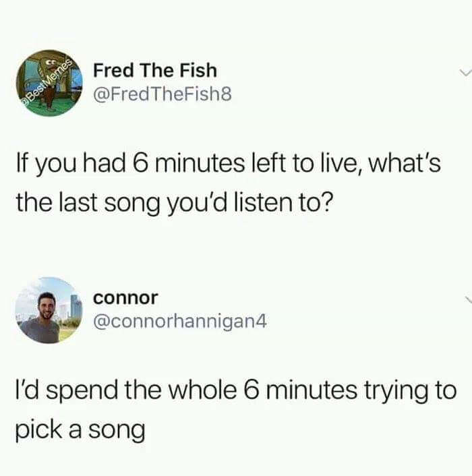Image resolution: width=472 pixels, height=476 pixels.
Task: Open connor's profile photo
Action: click(x=49, y=310)
